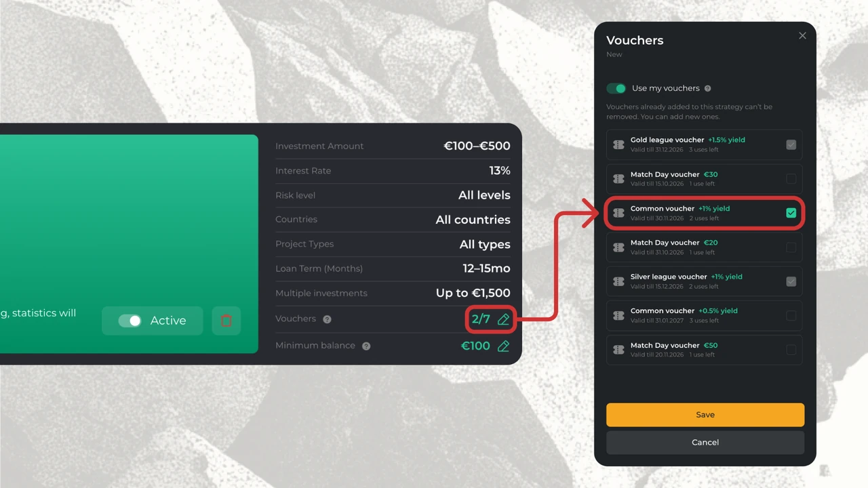This screenshot has height=488, width=868.
Task: Click the 13% interest rate value
Action: 500,171
